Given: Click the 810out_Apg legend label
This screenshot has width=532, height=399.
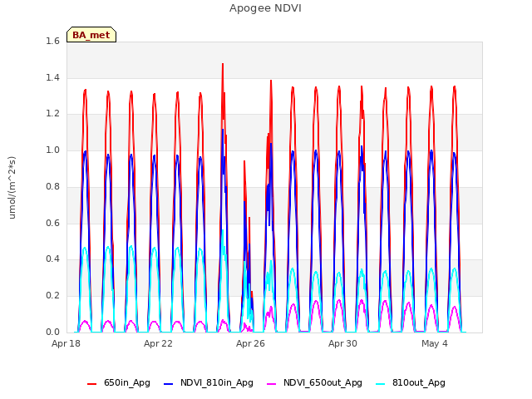Looking at the screenshot, I should point(419,383).
